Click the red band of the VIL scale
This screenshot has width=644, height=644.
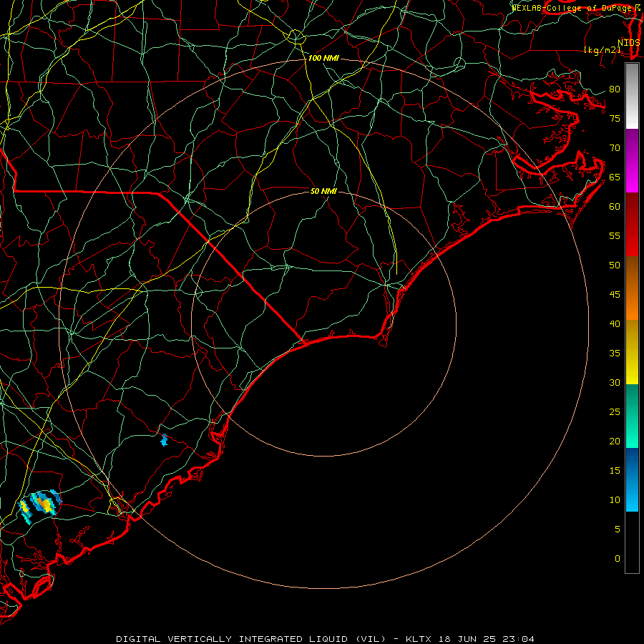point(632,224)
